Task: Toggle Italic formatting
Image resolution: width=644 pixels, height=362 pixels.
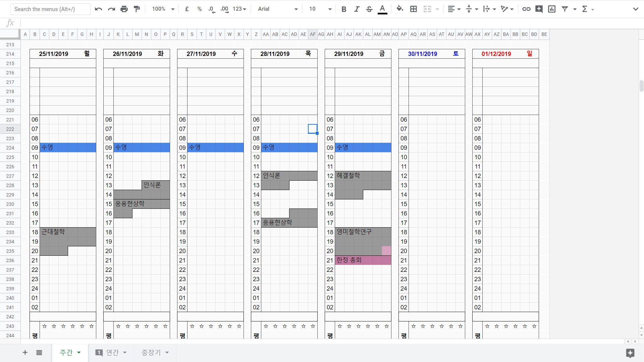Action: point(357,9)
